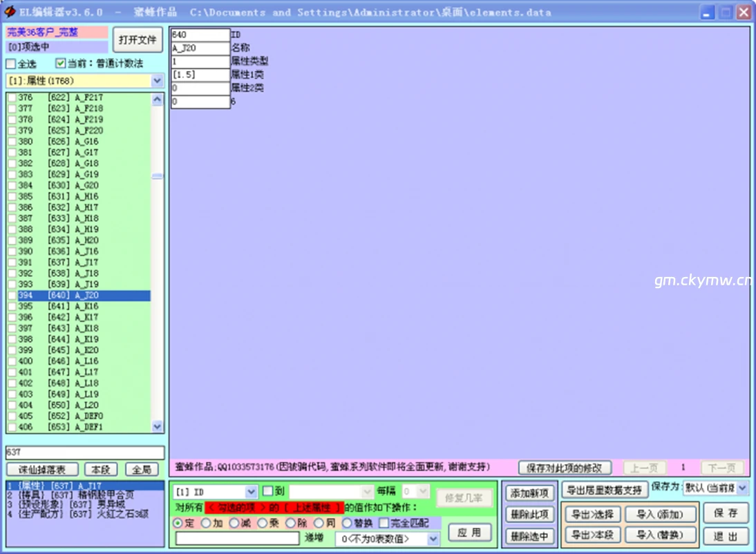Select the 定 radio button
The image size is (756, 554).
coord(178,523)
